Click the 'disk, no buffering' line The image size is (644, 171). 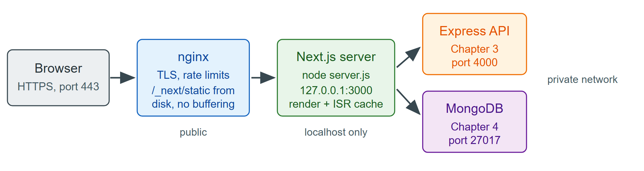(193, 104)
